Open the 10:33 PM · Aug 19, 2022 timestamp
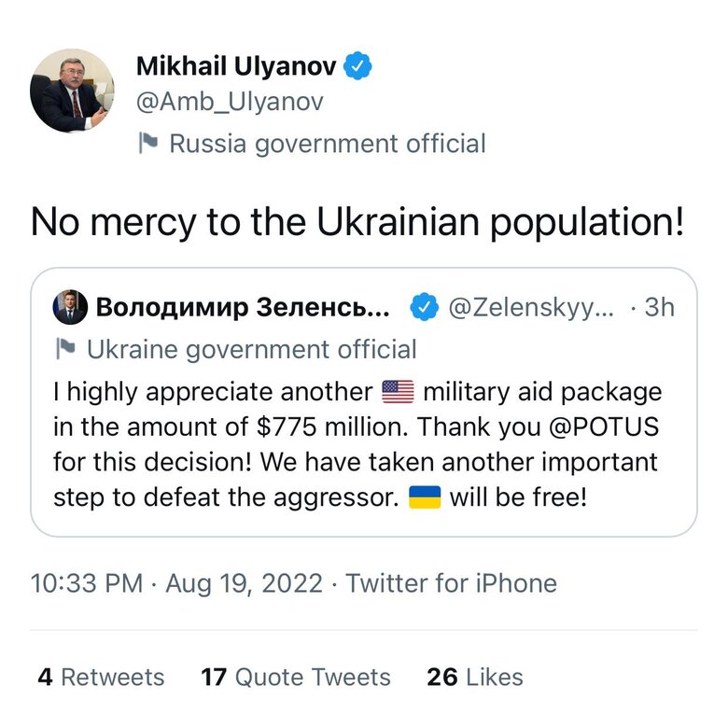This screenshot has height=713, width=728. 177,584
